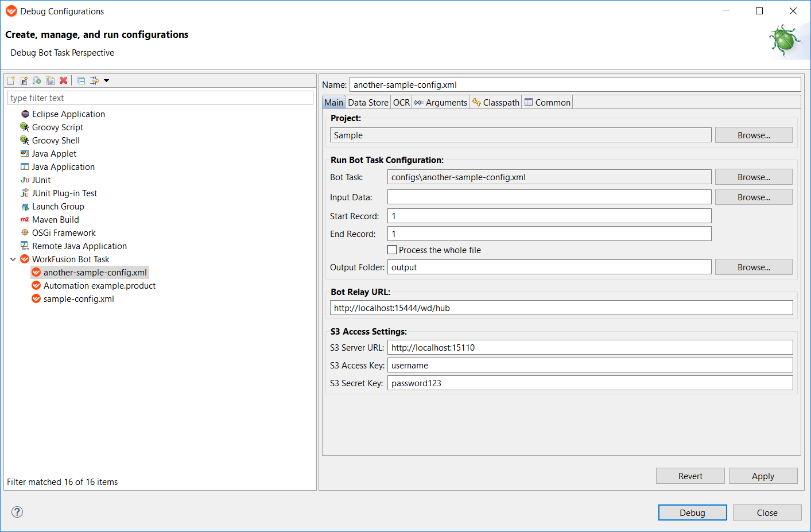Click the Start Record field
The height and width of the screenshot is (532, 811).
549,216
